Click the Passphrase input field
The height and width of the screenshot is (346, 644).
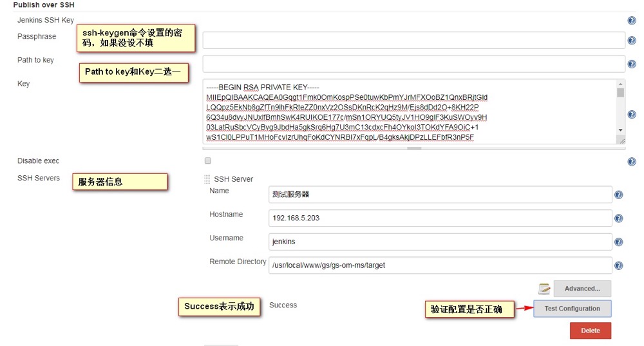click(413, 41)
